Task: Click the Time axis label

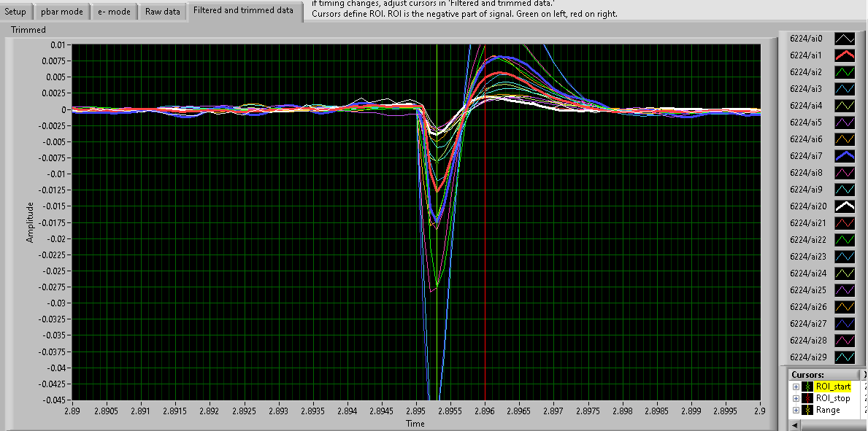Action: [x=415, y=424]
